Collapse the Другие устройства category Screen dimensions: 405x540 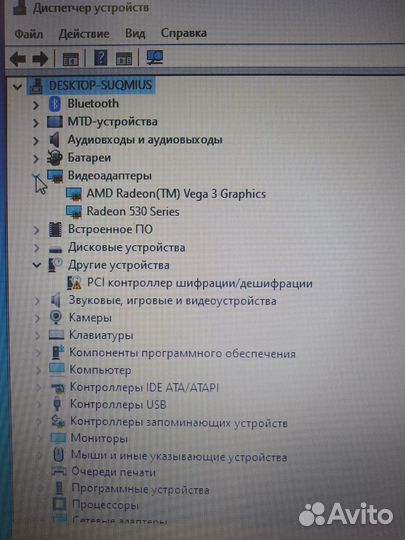point(37,265)
